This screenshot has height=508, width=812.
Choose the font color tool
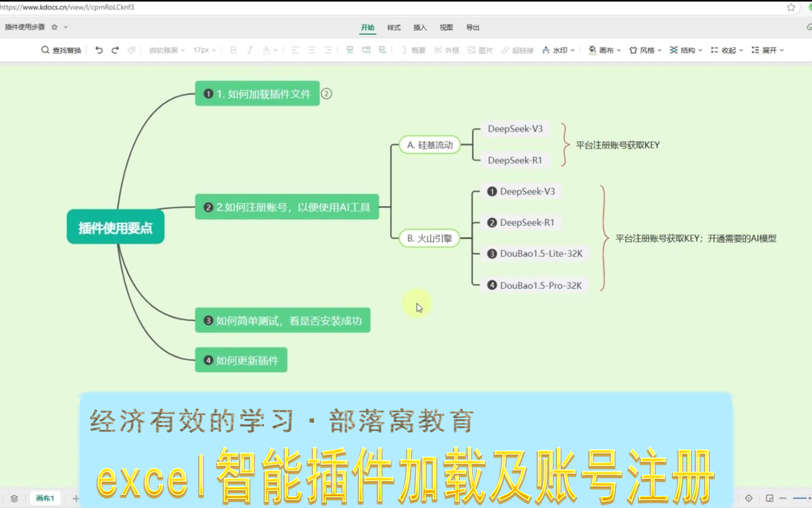click(266, 50)
